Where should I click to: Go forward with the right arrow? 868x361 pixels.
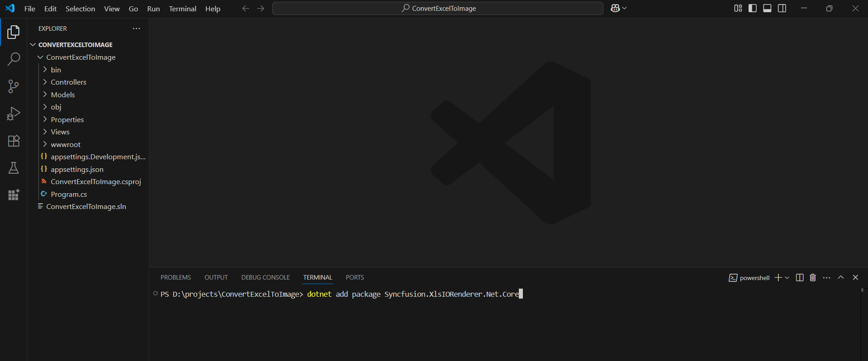[261, 9]
